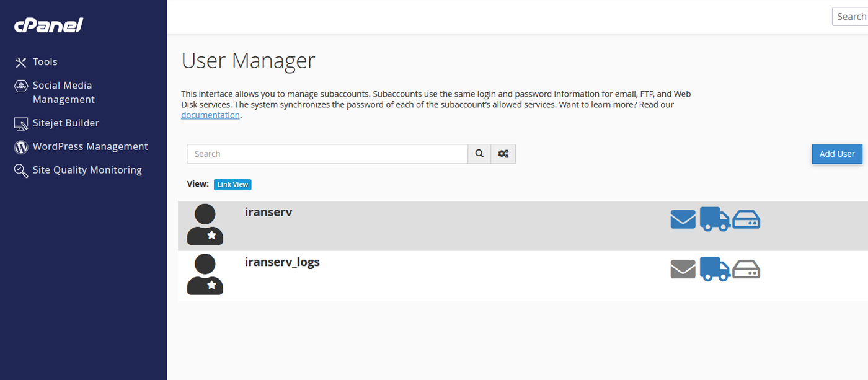Click the FTP truck icon for iranserv
Viewport: 868px width, 380px height.
714,219
